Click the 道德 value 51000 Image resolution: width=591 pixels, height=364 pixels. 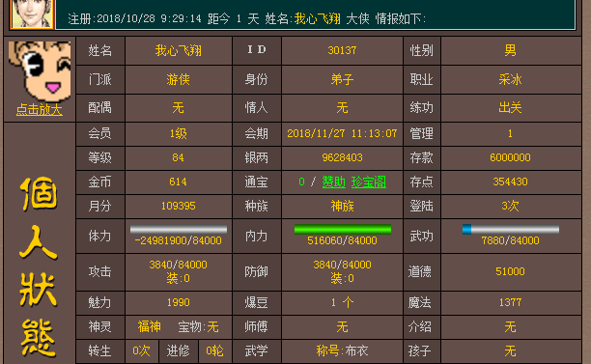pos(510,271)
